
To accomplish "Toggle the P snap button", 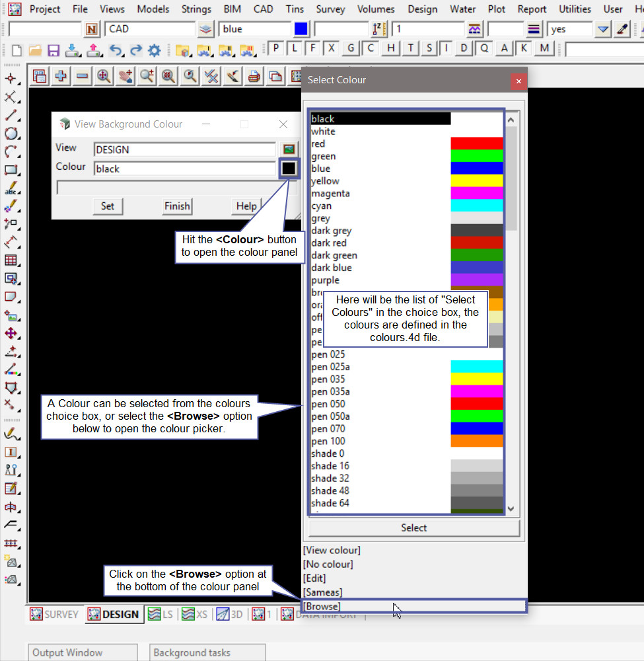I will coord(275,48).
